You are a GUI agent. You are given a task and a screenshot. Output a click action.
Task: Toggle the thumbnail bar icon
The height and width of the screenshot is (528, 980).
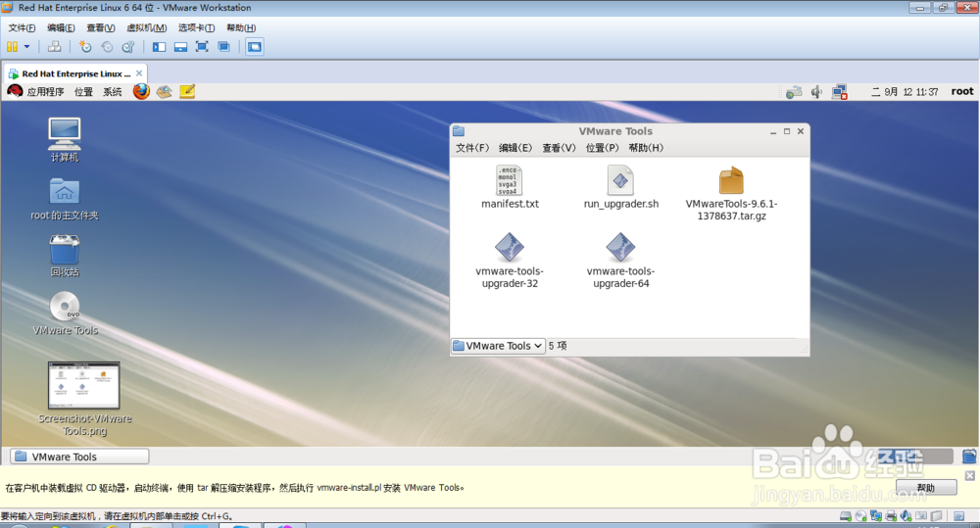[x=180, y=47]
